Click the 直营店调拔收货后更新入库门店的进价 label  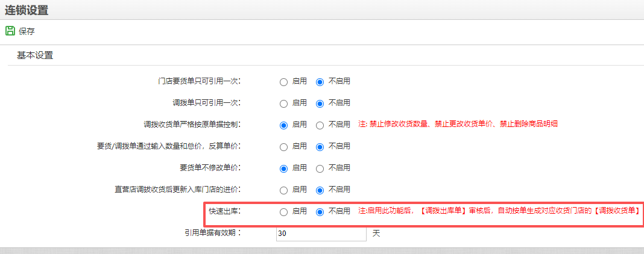point(177,190)
